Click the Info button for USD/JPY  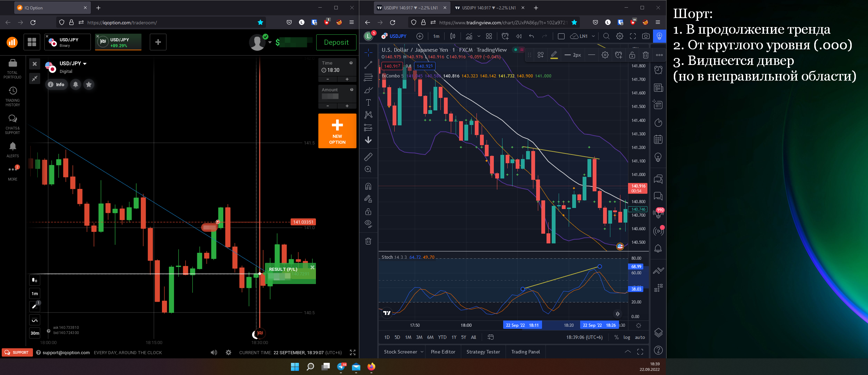[x=56, y=84]
